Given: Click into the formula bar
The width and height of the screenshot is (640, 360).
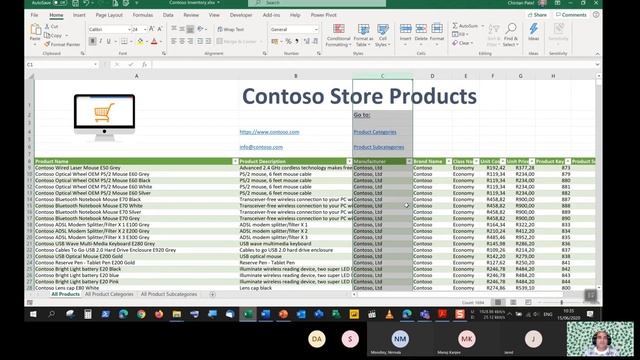Looking at the screenshot, I should click(373, 64).
